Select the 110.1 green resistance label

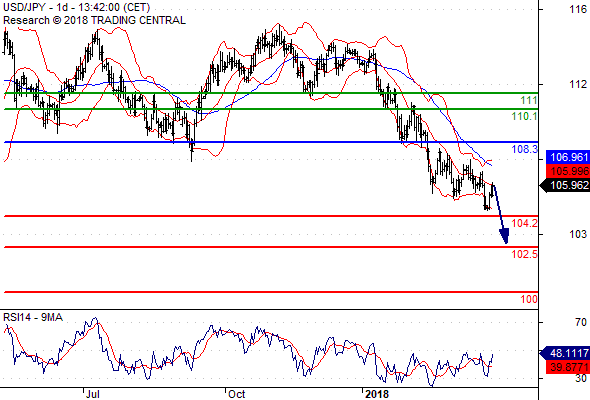[525, 117]
